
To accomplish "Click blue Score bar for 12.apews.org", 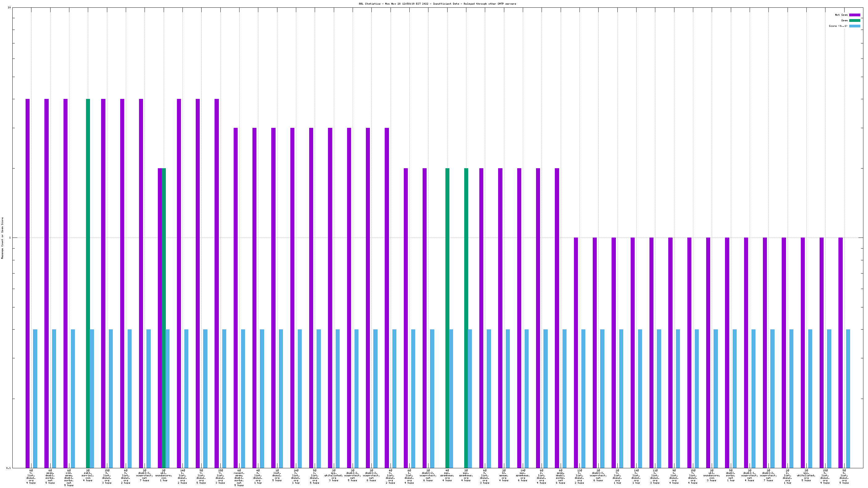I will pos(508,398).
